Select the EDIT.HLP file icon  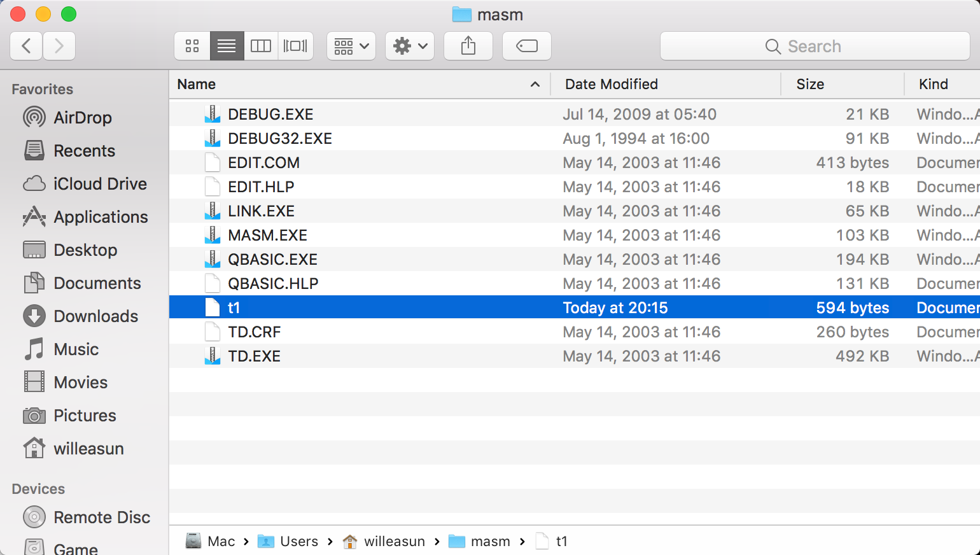point(213,186)
